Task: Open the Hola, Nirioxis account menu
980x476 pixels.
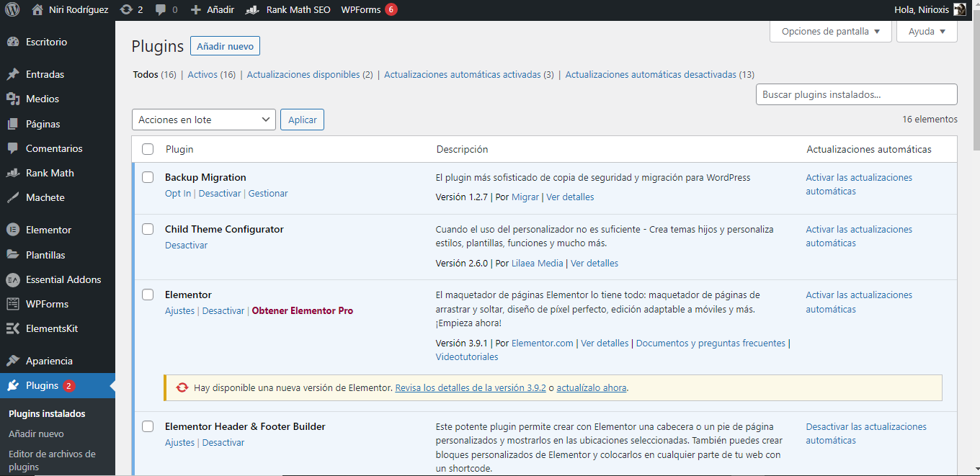Action: (x=930, y=10)
